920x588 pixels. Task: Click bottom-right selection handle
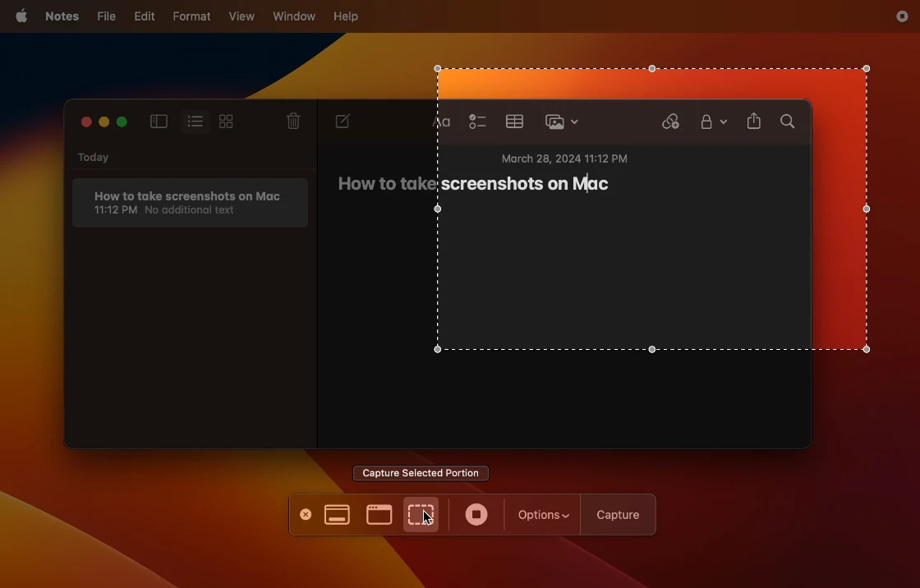[867, 349]
